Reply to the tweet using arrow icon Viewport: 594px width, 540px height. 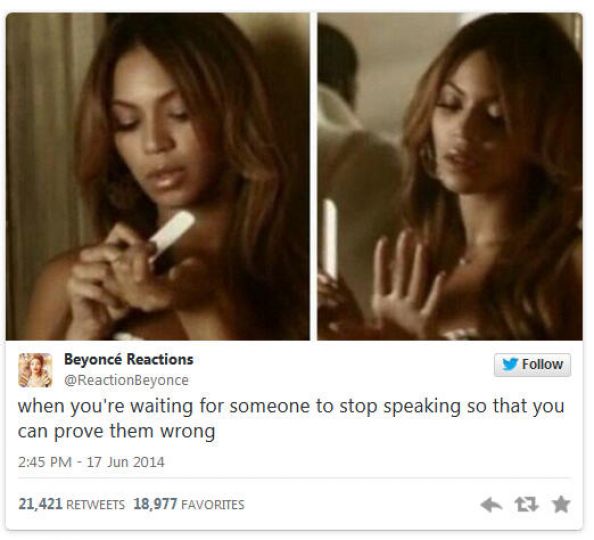coord(491,505)
